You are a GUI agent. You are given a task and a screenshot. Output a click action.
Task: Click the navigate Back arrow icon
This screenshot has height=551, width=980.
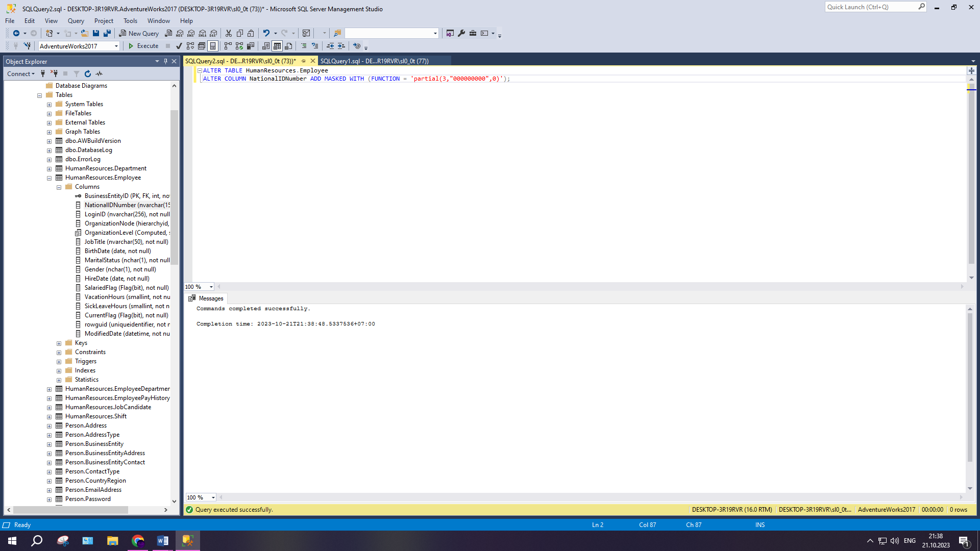[x=16, y=33]
